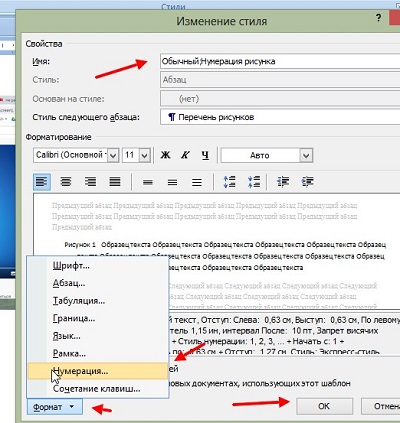Click the increase indent icon

(x=307, y=182)
